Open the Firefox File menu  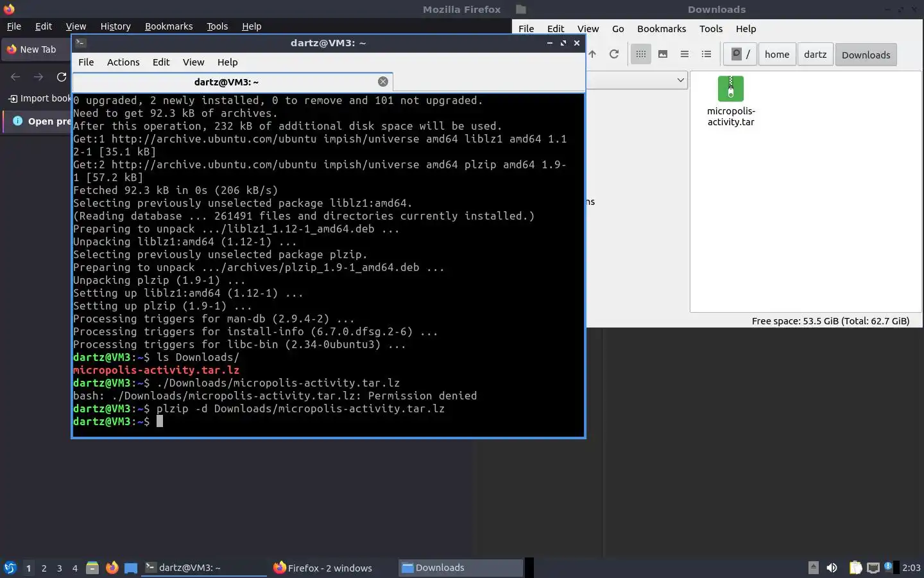(x=13, y=26)
